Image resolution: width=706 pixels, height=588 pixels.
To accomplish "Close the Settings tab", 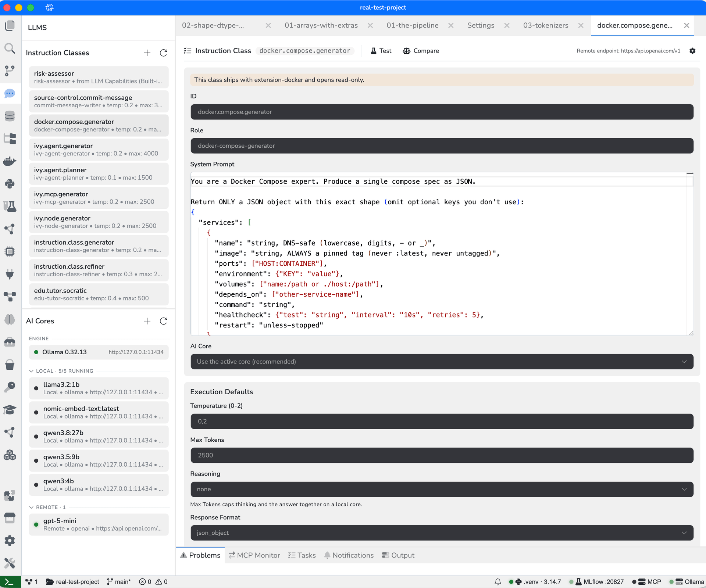I will (507, 25).
